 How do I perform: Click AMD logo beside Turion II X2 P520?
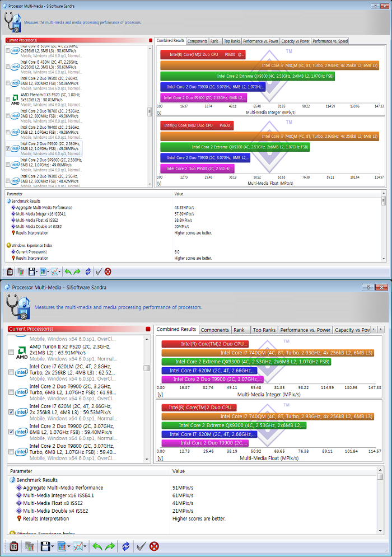click(22, 352)
